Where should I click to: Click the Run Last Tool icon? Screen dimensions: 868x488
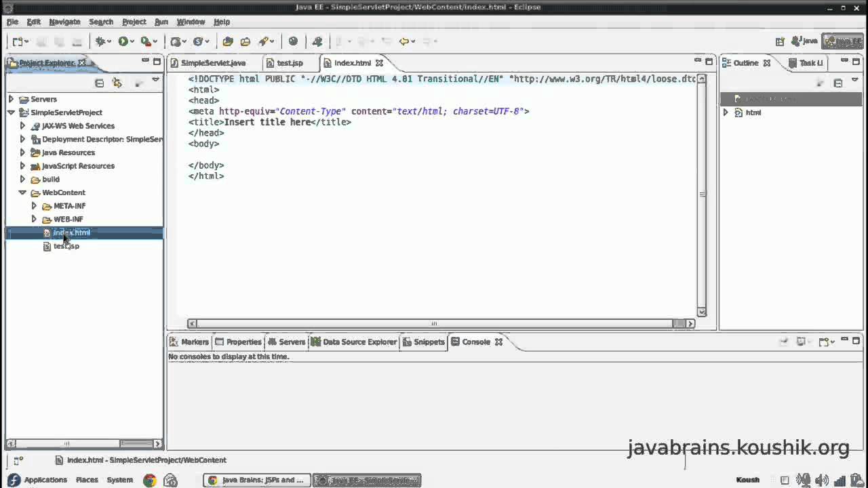click(145, 41)
